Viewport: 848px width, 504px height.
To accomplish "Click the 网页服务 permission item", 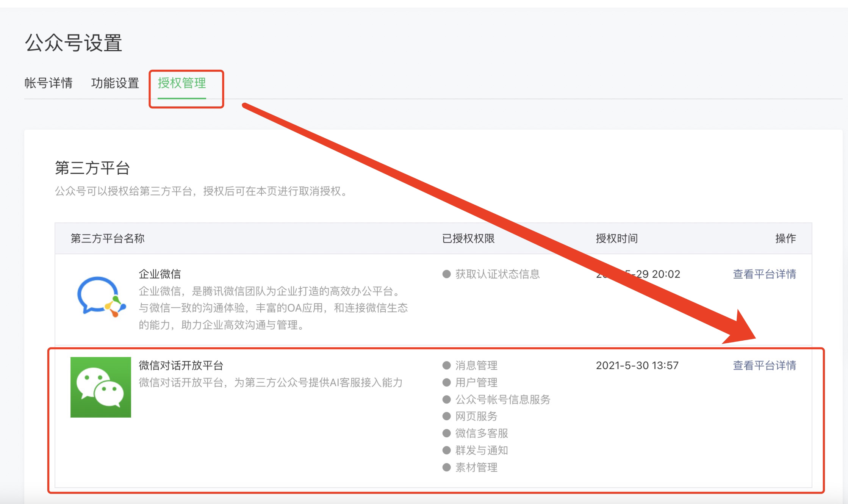I will 476,416.
